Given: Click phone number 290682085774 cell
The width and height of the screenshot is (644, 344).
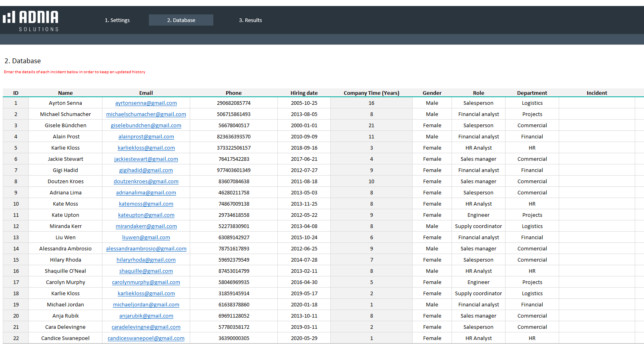Looking at the screenshot, I should click(x=233, y=103).
